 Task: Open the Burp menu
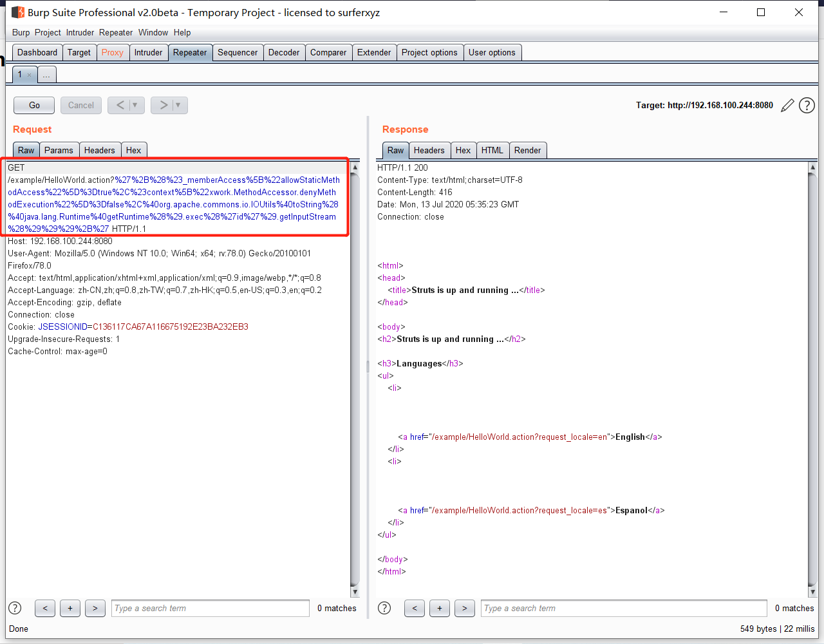tap(21, 32)
